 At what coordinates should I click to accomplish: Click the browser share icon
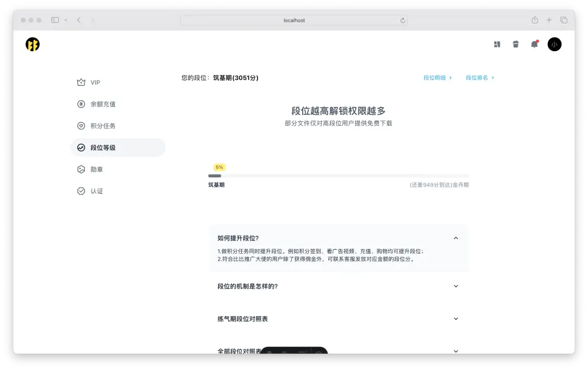[535, 20]
